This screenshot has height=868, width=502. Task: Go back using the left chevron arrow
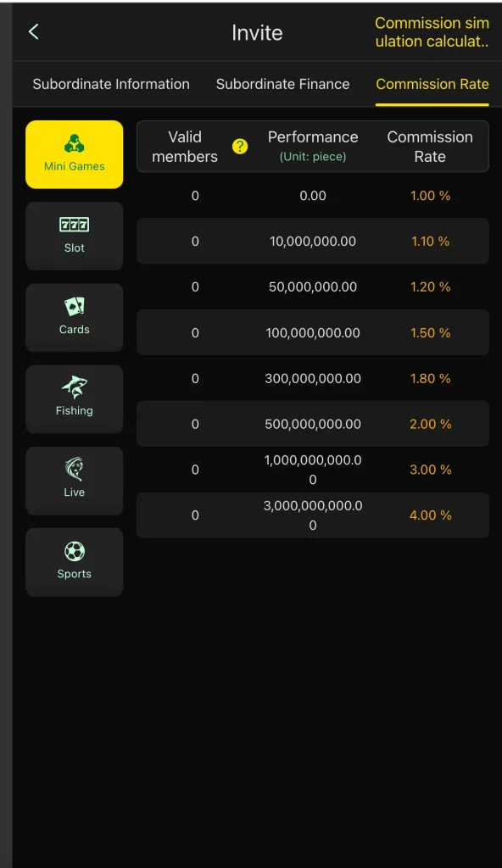coord(34,31)
